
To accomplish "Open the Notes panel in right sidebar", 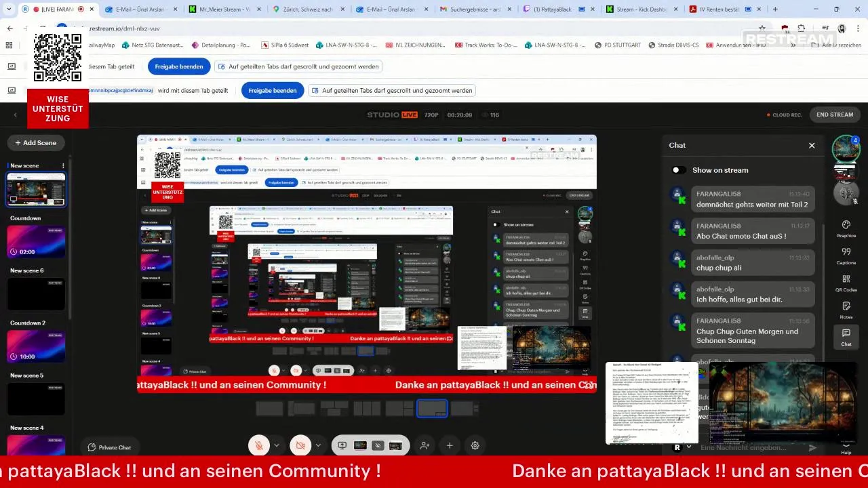I will point(846,310).
